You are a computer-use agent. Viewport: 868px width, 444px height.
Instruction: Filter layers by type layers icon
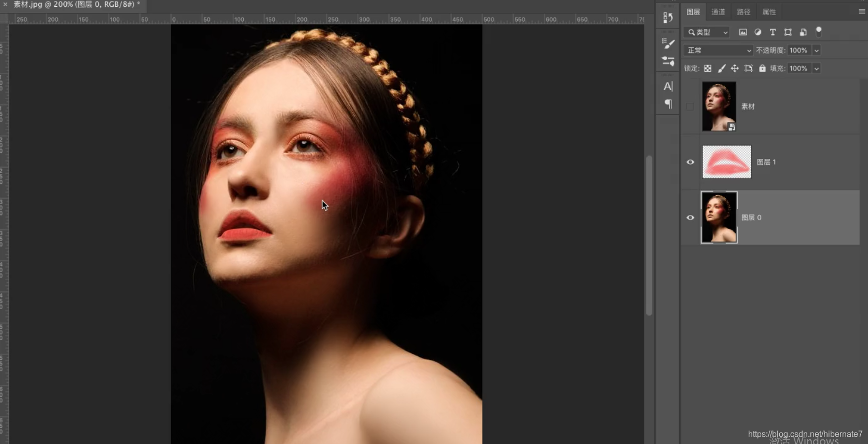coord(773,32)
